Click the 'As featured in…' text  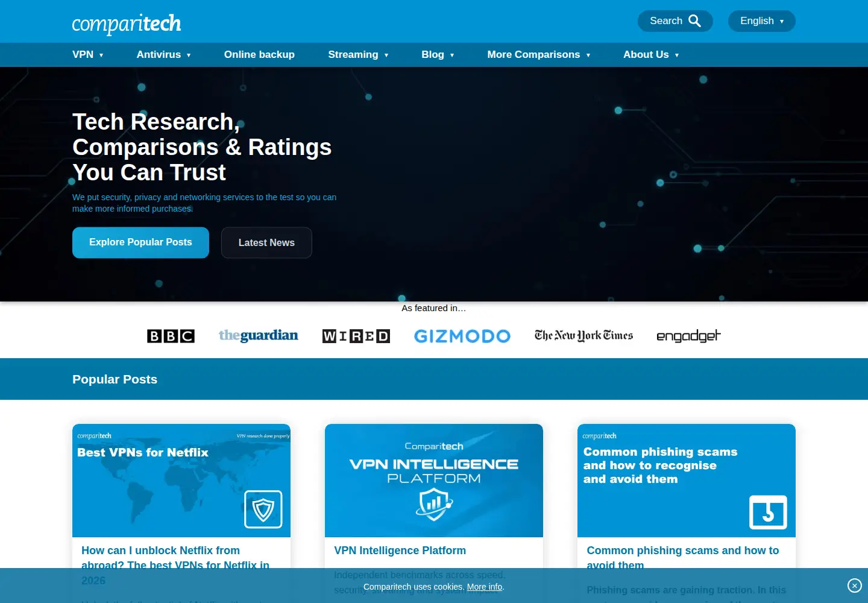tap(434, 308)
